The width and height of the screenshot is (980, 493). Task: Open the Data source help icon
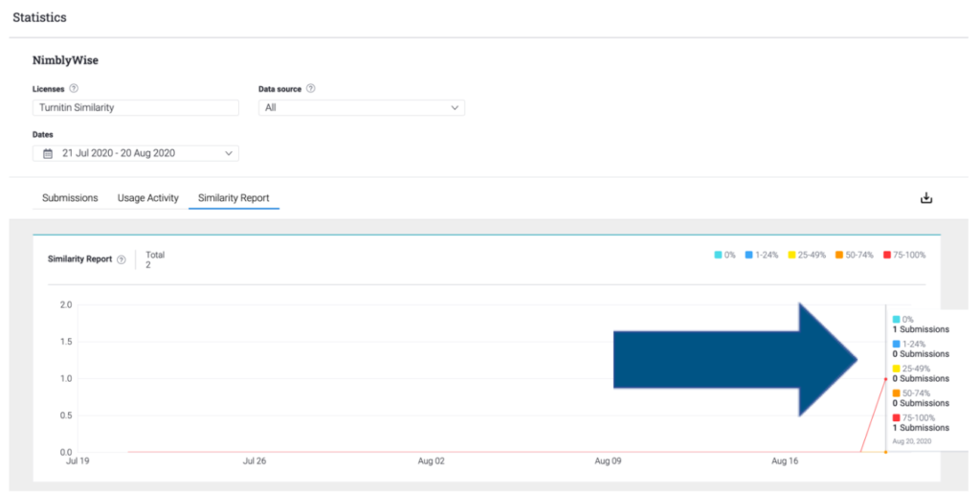click(311, 88)
